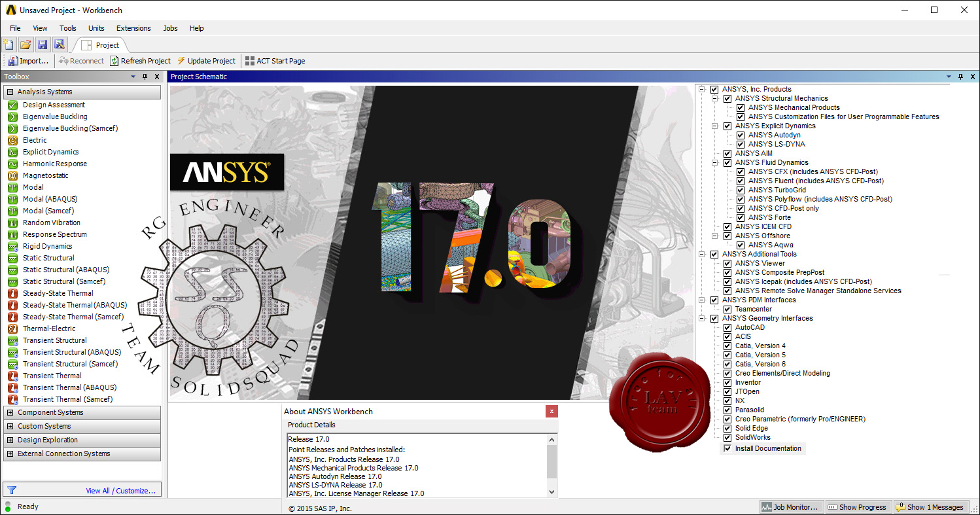Expand the Custom Systems section
The width and height of the screenshot is (980, 515).
coord(10,426)
